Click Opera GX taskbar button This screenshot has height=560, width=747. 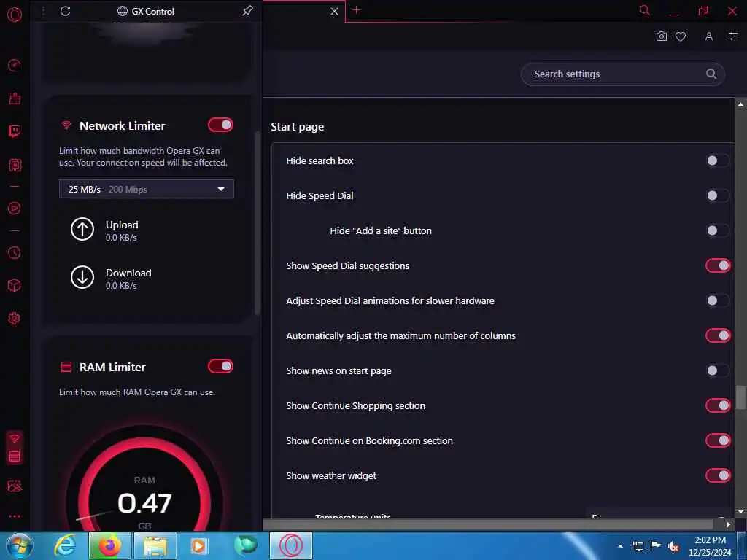pyautogui.click(x=291, y=545)
